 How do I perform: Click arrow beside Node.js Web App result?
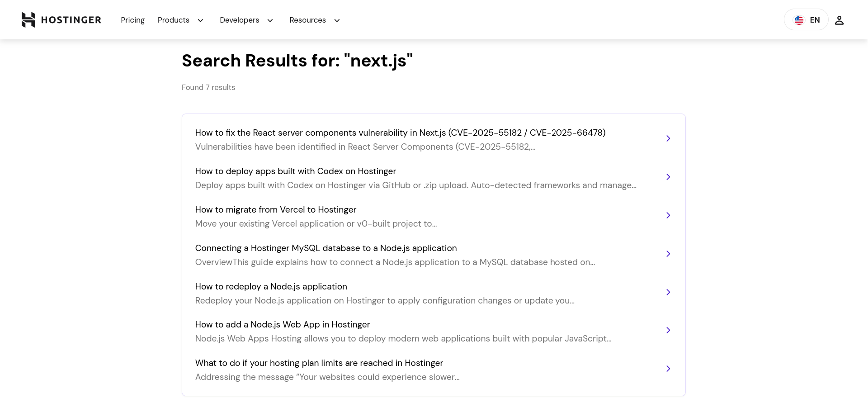(668, 330)
